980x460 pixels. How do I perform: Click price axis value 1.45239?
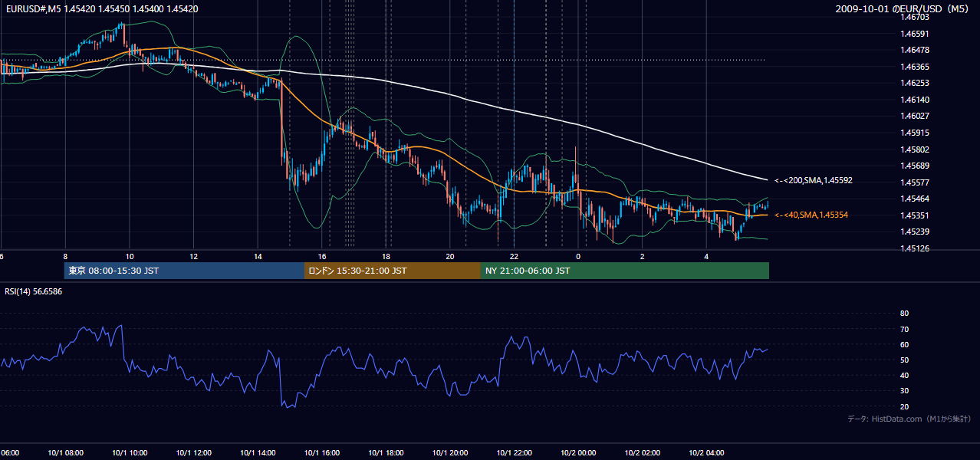tap(914, 232)
